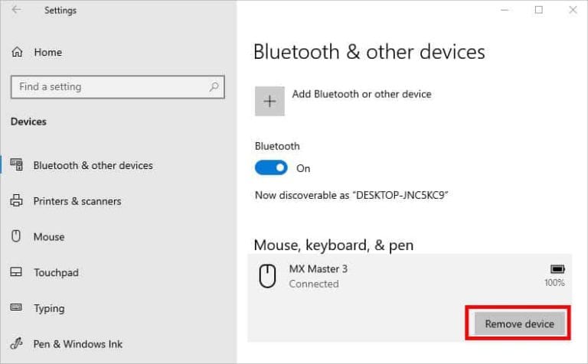Turn off the Bluetooth toggle
Image resolution: width=588 pixels, height=364 pixels.
pyautogui.click(x=271, y=168)
